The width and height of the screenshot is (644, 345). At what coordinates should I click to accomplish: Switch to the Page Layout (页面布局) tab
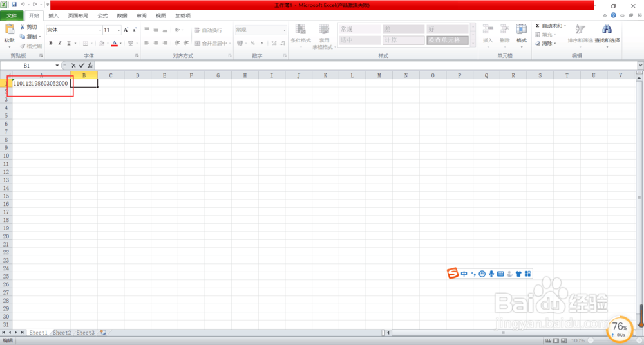78,15
